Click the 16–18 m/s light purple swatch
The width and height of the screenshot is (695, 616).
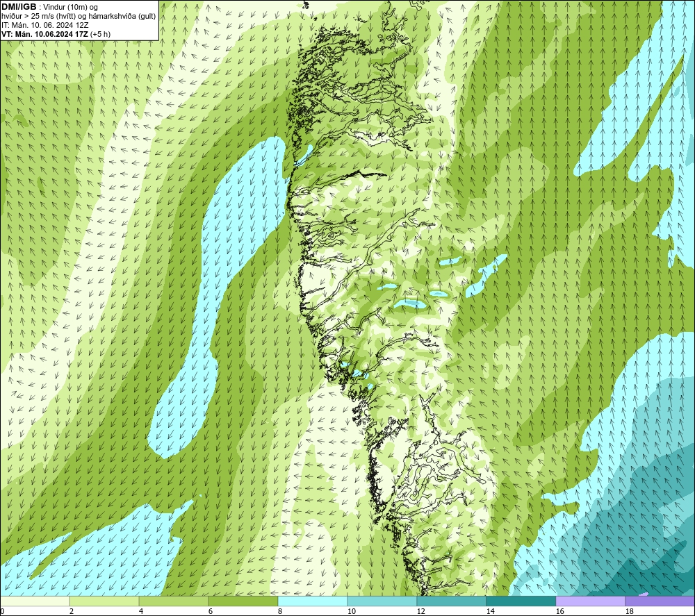click(590, 601)
